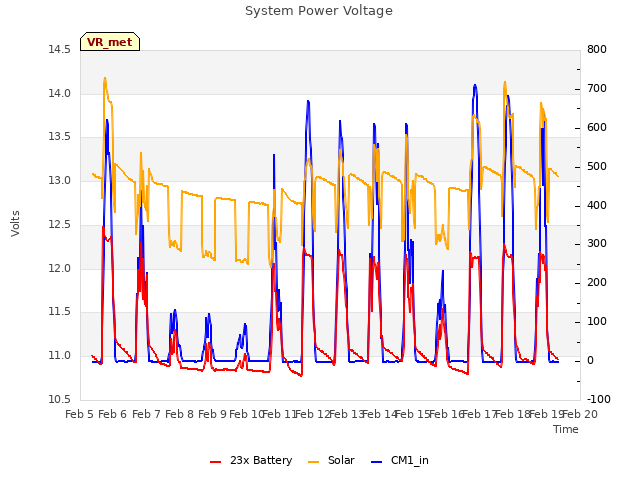Click the 300 right axis label
The width and height of the screenshot is (640, 480).
[597, 244]
